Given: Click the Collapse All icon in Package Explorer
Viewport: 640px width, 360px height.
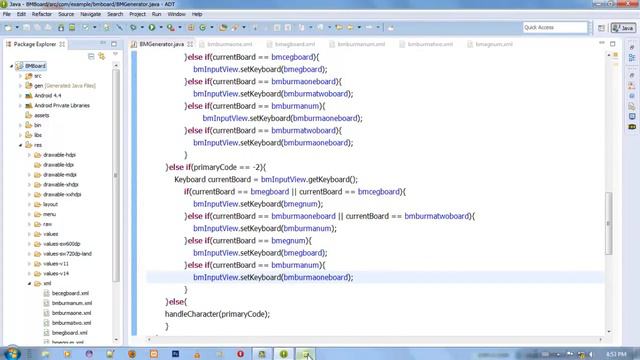Looking at the screenshot, I should pyautogui.click(x=91, y=56).
